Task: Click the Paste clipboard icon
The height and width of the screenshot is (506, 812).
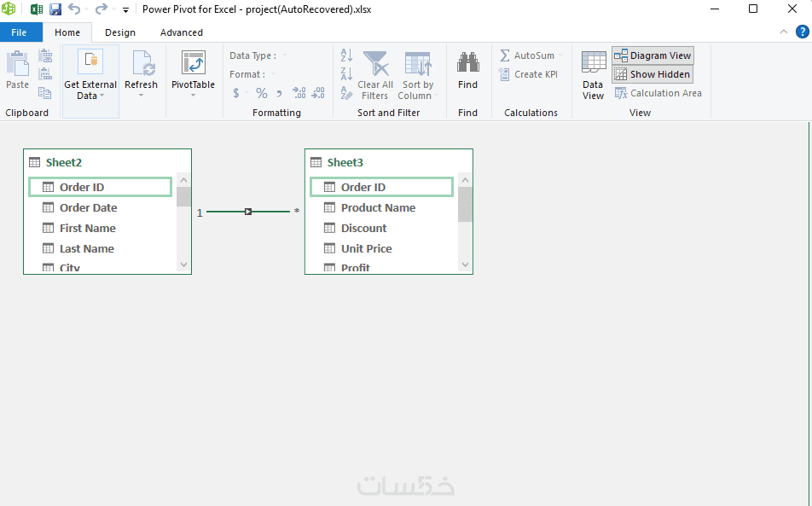Action: click(17, 64)
